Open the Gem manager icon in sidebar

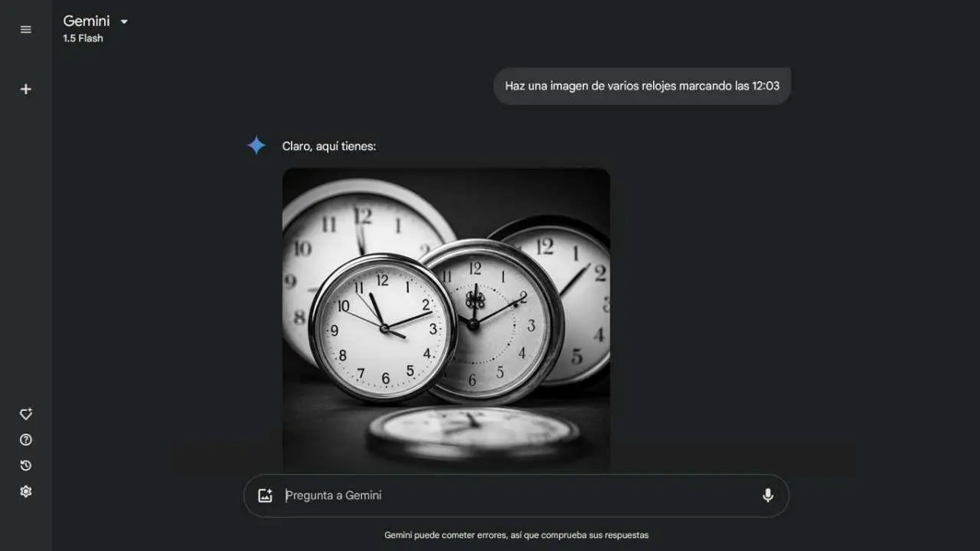[26, 414]
